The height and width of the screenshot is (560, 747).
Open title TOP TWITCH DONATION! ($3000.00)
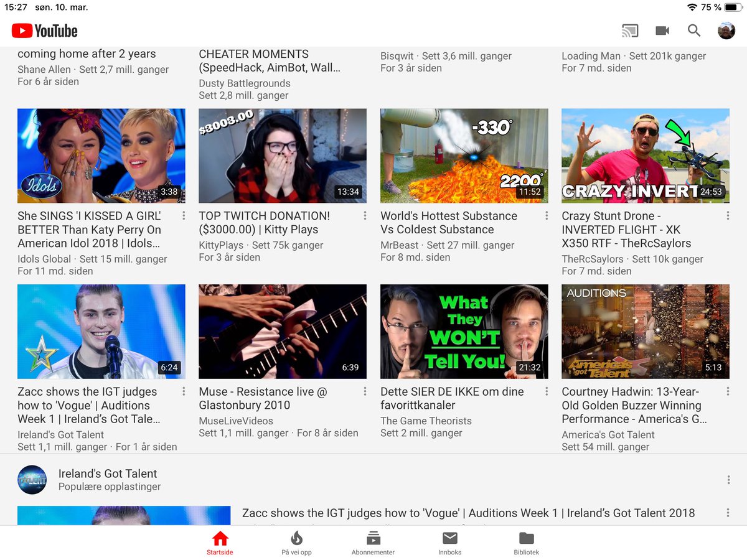[x=265, y=223]
